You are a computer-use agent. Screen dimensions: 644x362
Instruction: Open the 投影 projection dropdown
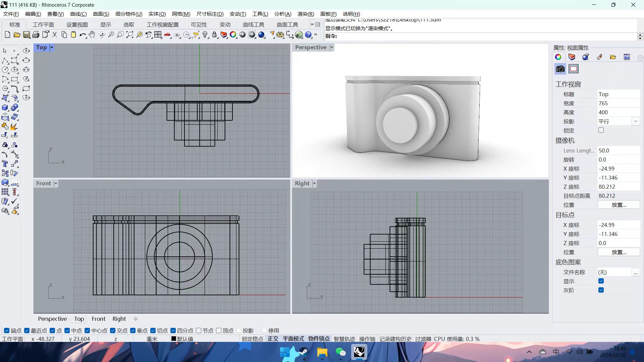(x=635, y=121)
